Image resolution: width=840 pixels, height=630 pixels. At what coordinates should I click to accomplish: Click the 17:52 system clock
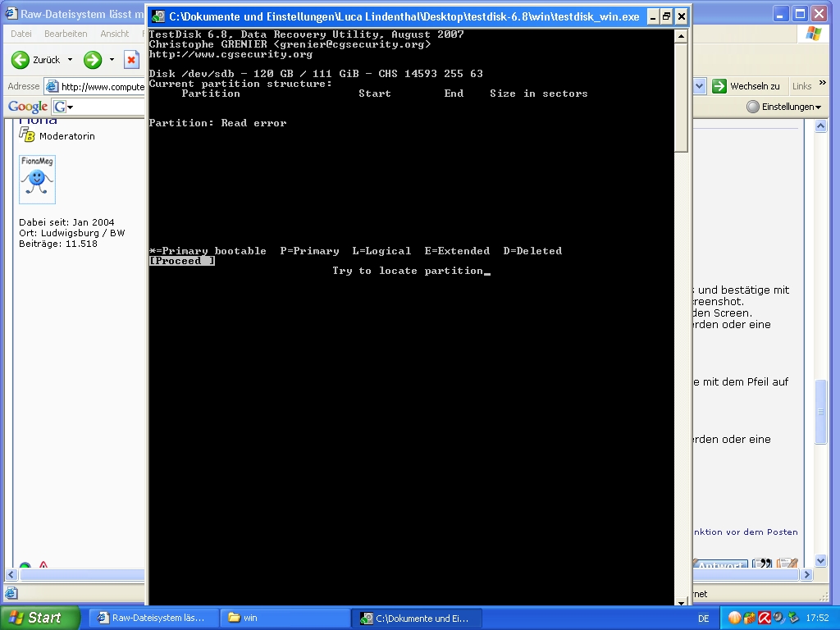[x=817, y=619]
